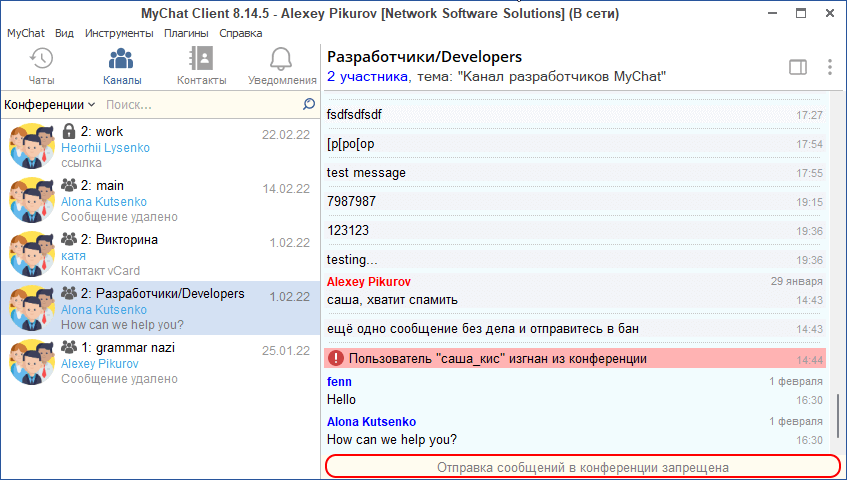Switch to the Channels (Каналы) section
Screen dimensions: 847x480
click(121, 58)
